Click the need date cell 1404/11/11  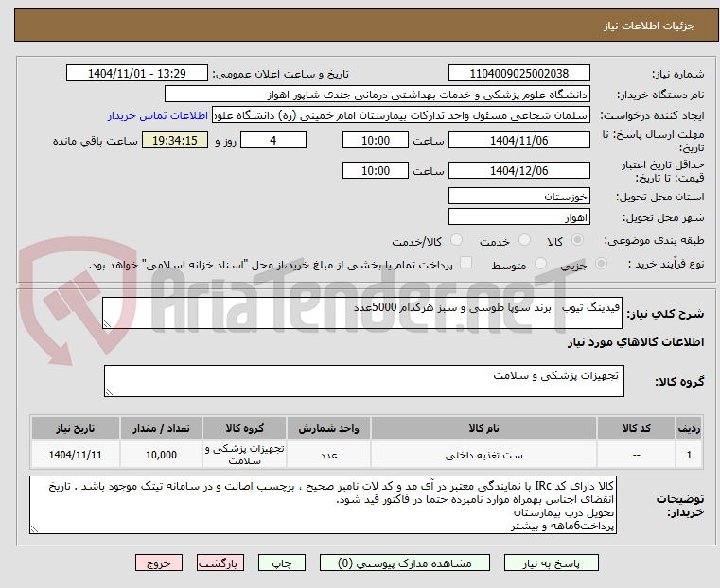point(76,455)
